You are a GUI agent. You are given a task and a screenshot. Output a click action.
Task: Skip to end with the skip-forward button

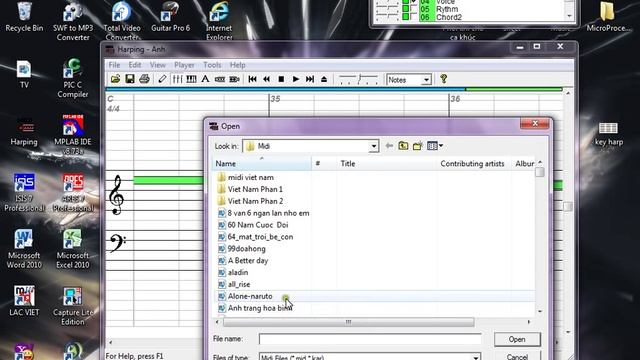point(310,79)
